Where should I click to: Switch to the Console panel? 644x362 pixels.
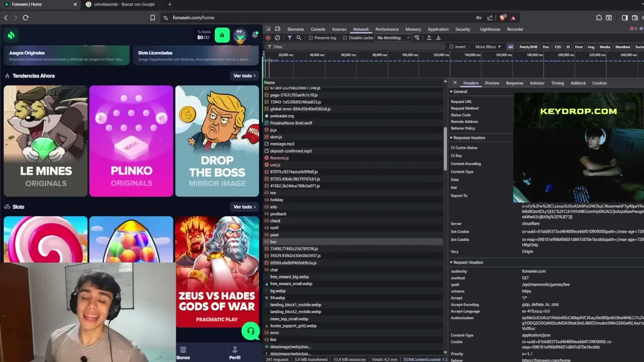point(318,29)
